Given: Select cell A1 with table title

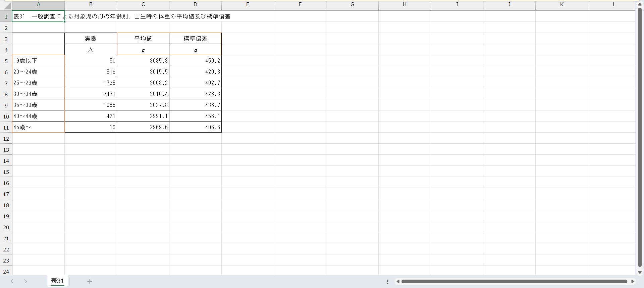Looking at the screenshot, I should coord(38,16).
